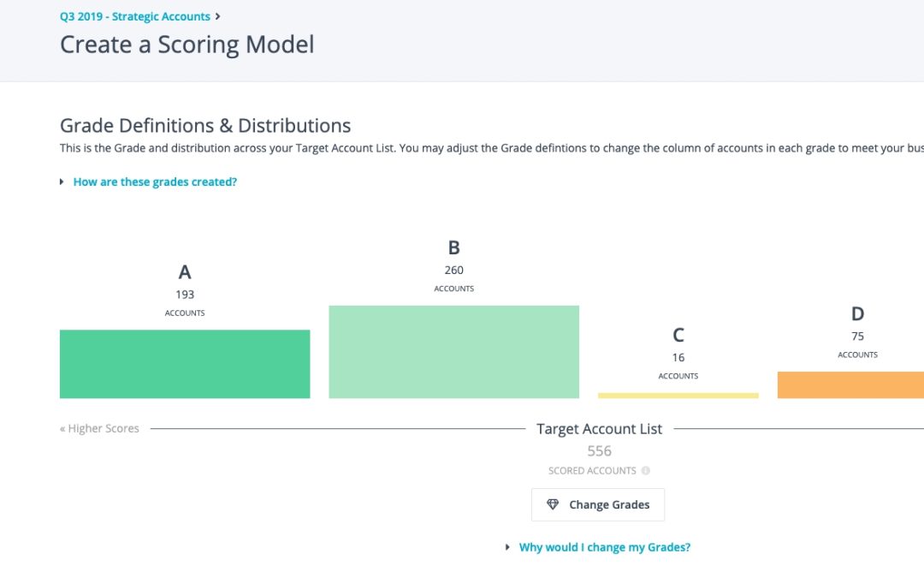
Task: Click the info icon beside Scored Accounts
Action: coord(646,471)
